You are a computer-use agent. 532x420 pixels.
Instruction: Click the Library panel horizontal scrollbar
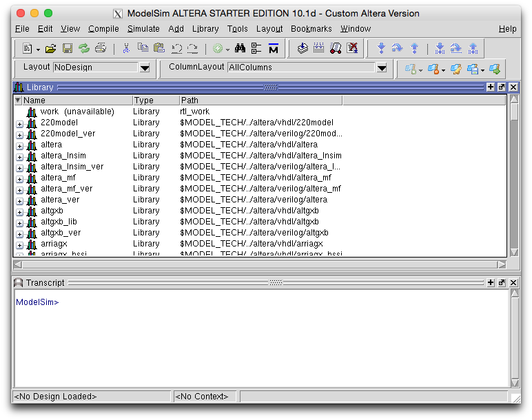(260, 264)
